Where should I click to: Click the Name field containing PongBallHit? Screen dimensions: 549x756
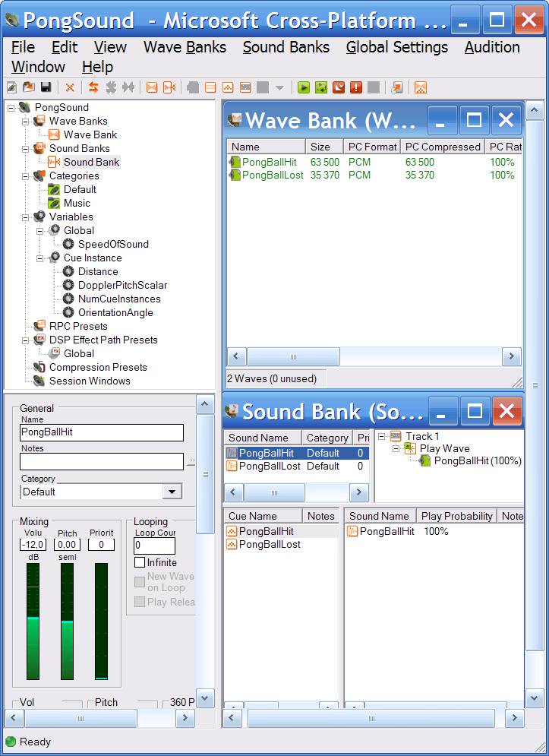(x=102, y=432)
